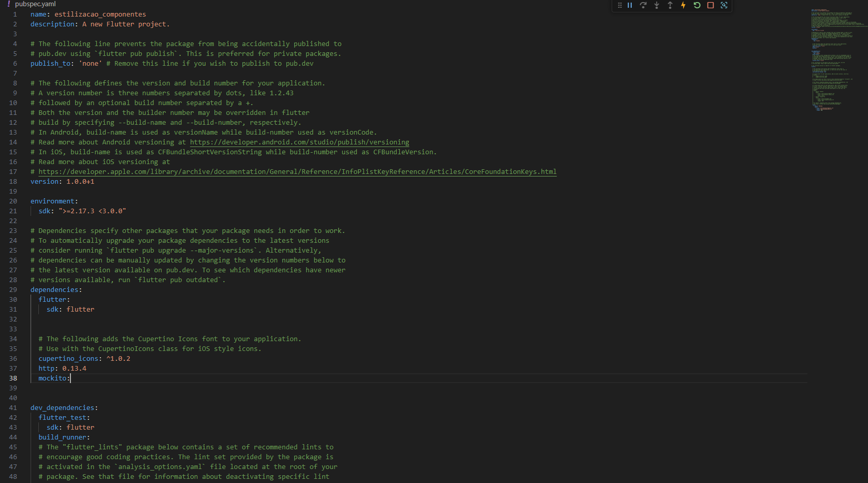The width and height of the screenshot is (868, 483).
Task: Place cursor after 'mockito:' on line 38
Action: 70,378
